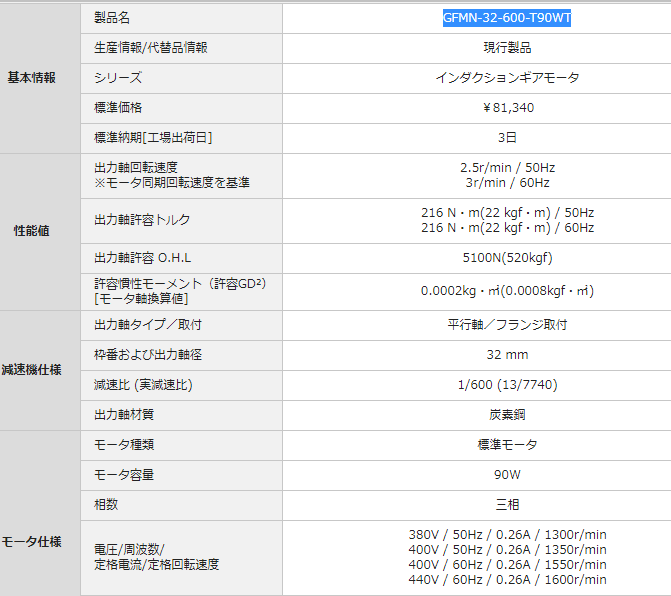Select the 製品名 row label
This screenshot has height=596, width=671.
pyautogui.click(x=112, y=18)
